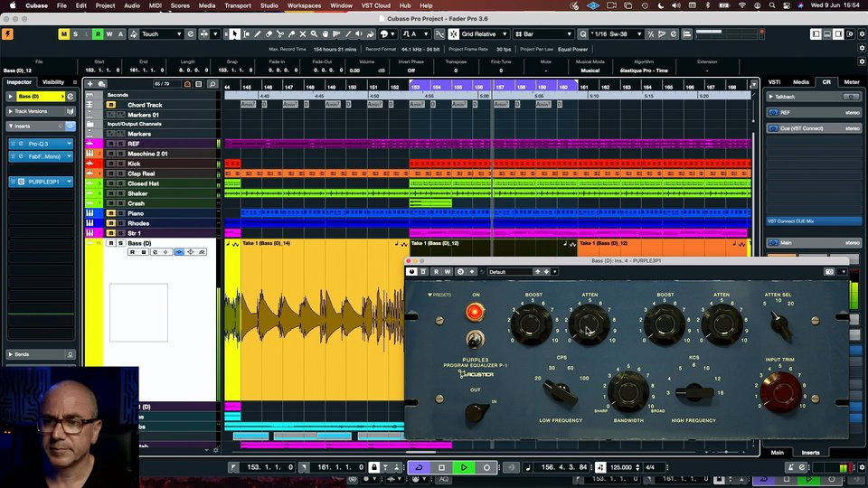Toggle the Cycle loop button in transport
Screen dimensions: 868x488
(x=419, y=467)
